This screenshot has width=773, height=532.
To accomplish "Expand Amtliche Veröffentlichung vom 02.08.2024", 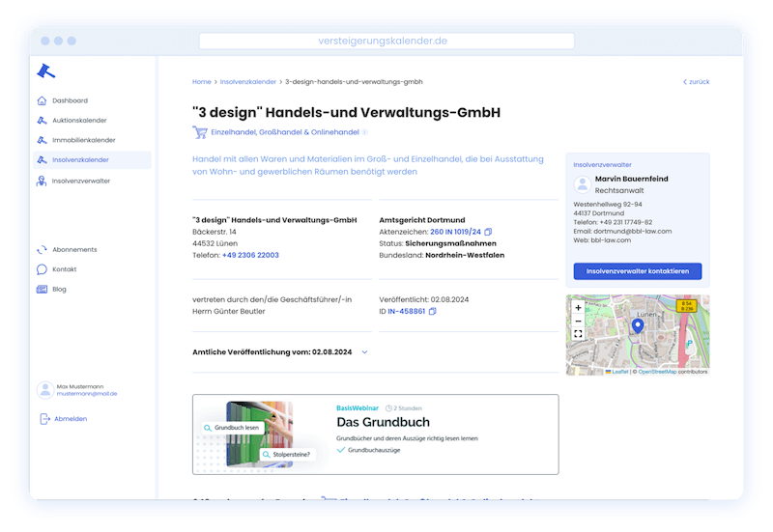I will pyautogui.click(x=364, y=352).
